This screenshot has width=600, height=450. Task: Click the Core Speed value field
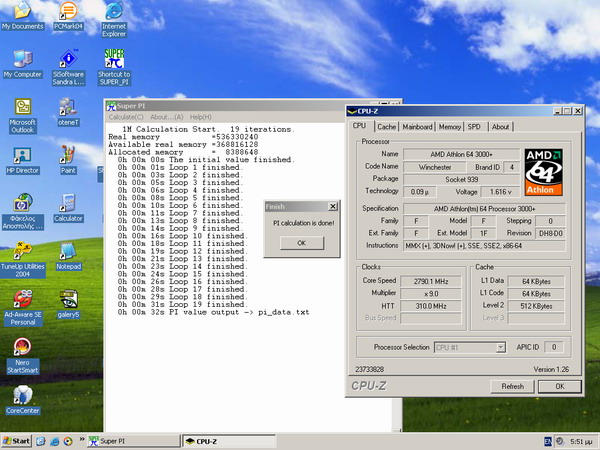click(431, 282)
